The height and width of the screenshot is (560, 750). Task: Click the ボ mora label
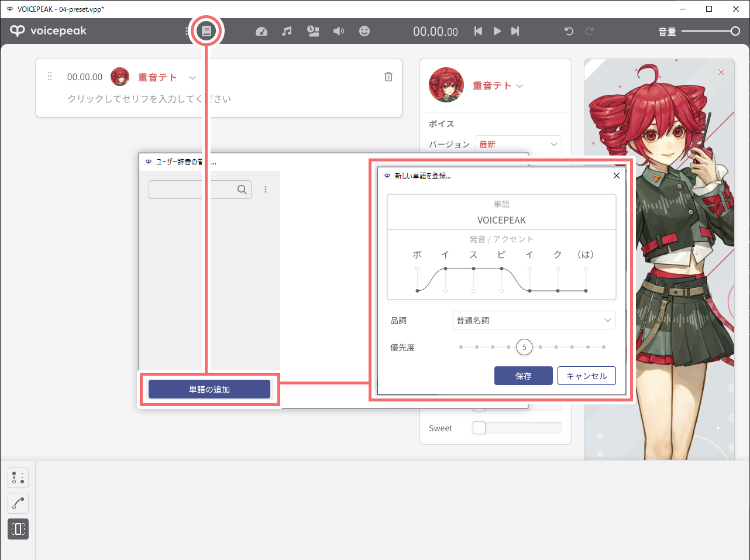(x=417, y=255)
